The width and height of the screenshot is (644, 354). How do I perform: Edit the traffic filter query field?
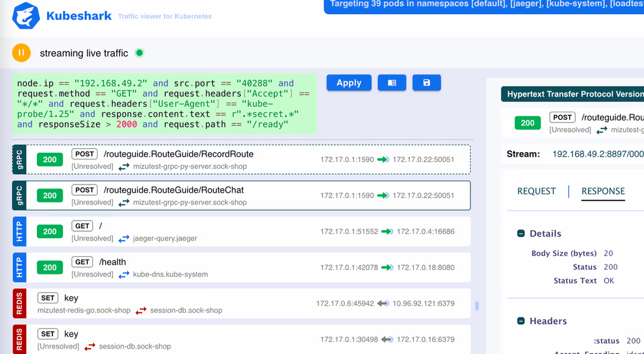[x=165, y=104]
